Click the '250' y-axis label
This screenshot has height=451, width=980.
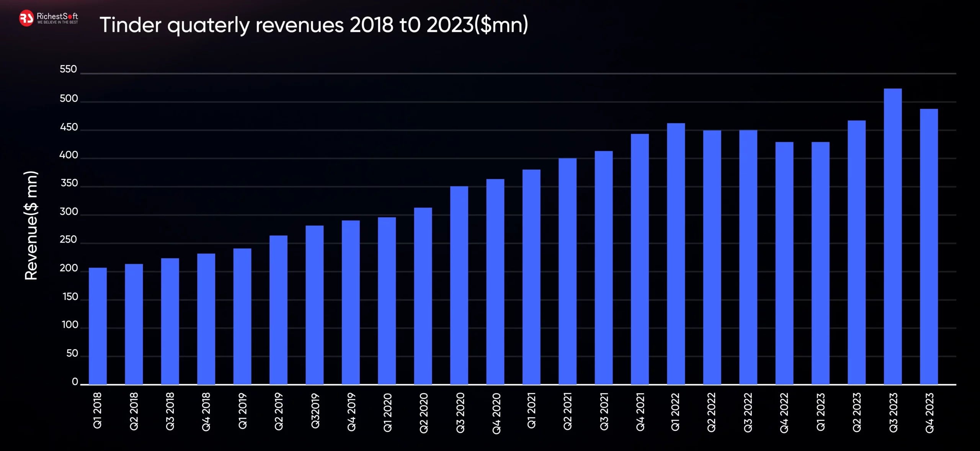coord(68,240)
